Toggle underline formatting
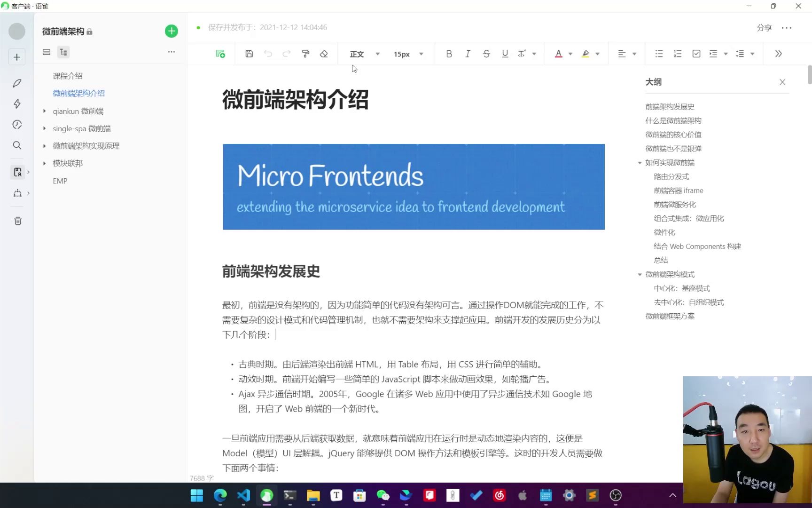812x508 pixels. tap(505, 54)
